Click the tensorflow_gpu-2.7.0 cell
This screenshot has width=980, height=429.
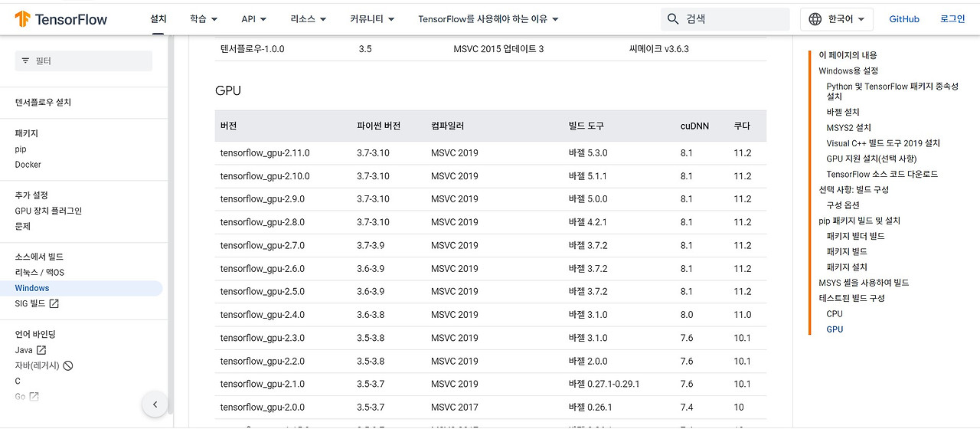[x=262, y=246]
